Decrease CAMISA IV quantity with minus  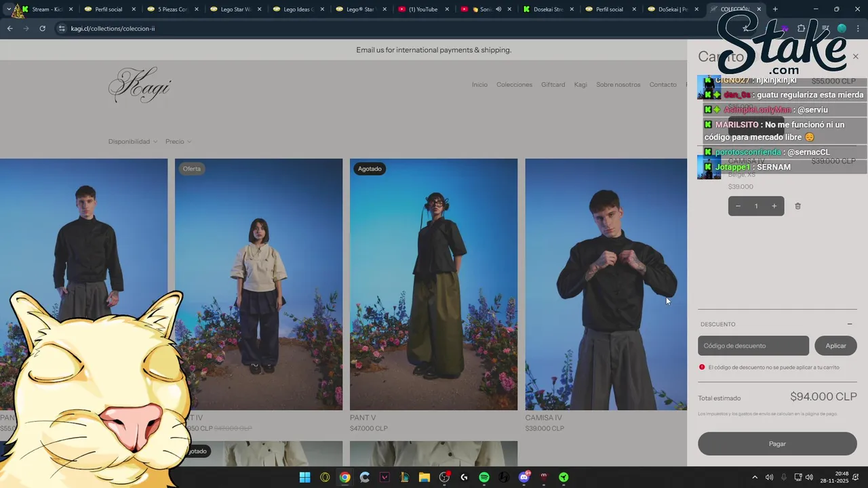point(738,206)
